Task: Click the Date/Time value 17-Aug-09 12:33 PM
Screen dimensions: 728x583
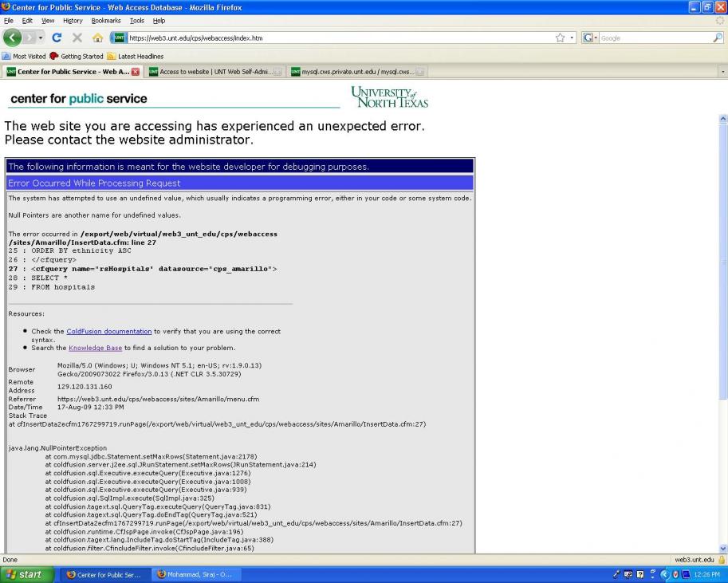Action: click(x=91, y=407)
